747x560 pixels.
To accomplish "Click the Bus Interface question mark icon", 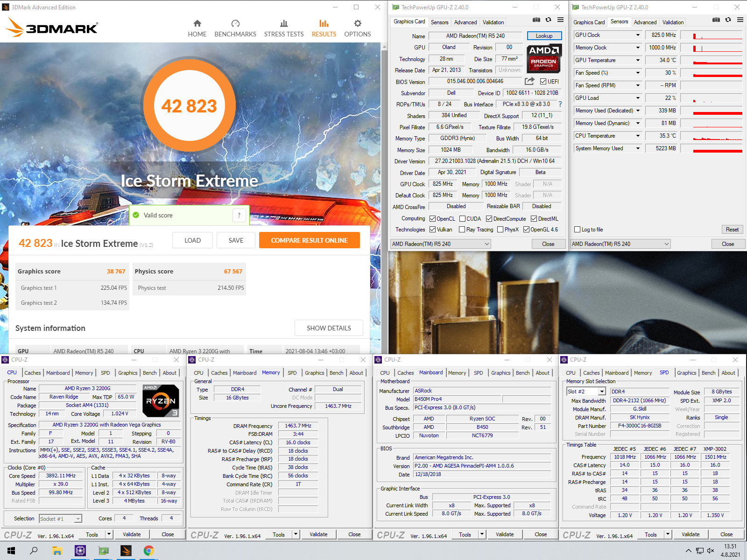I will click(560, 104).
